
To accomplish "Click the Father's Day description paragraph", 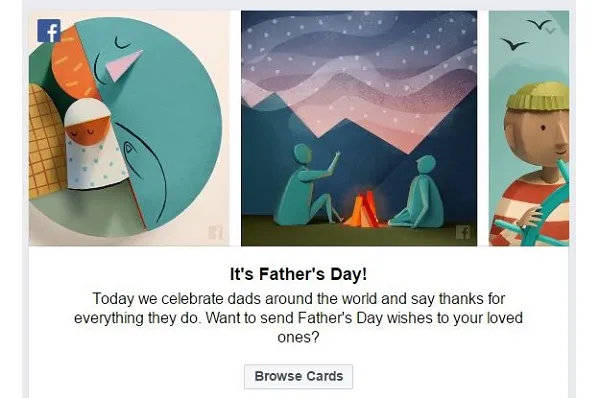I will 298,318.
